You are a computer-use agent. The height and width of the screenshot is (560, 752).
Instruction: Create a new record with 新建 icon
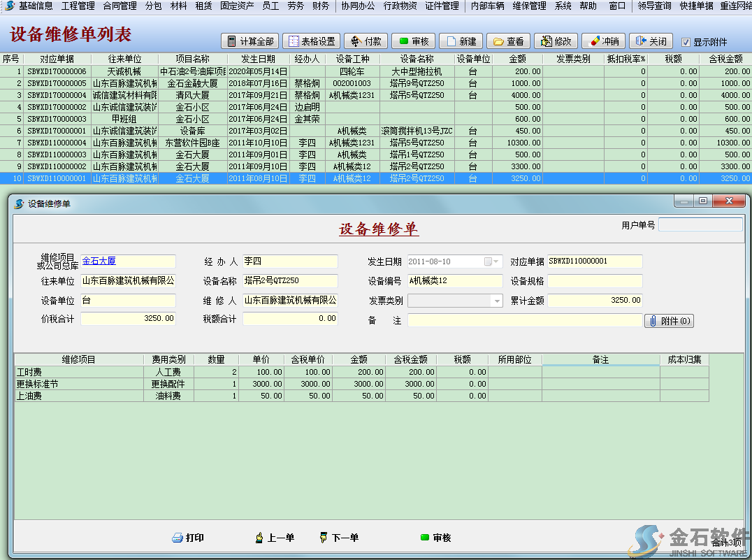[461, 41]
